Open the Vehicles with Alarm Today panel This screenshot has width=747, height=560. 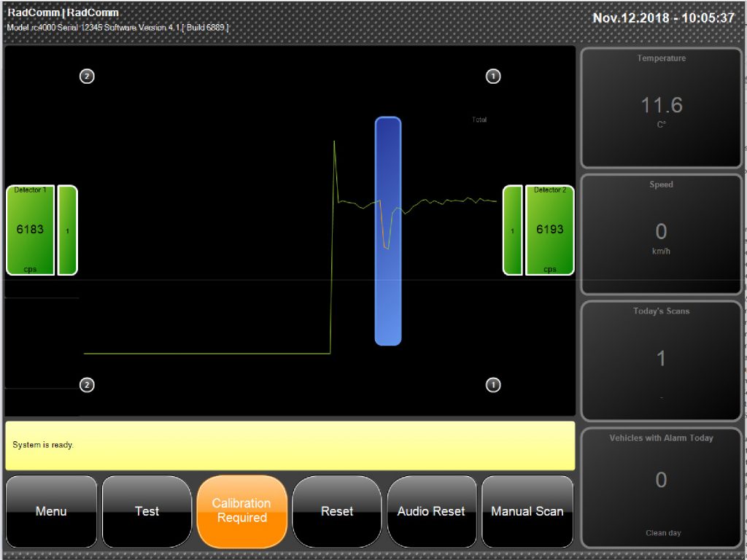[661, 486]
